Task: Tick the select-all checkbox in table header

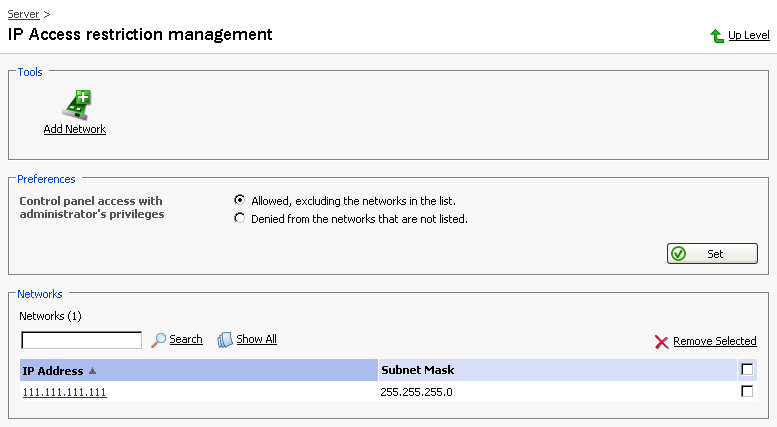Action: tap(747, 369)
